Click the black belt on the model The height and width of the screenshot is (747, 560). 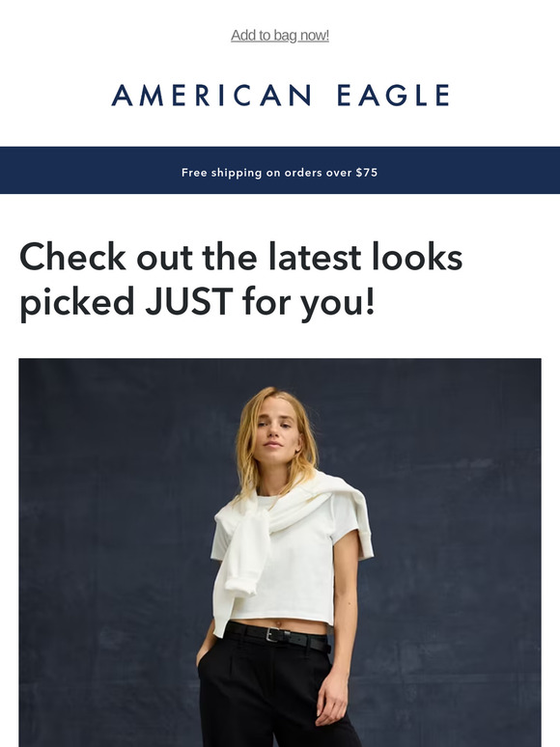pos(279,636)
